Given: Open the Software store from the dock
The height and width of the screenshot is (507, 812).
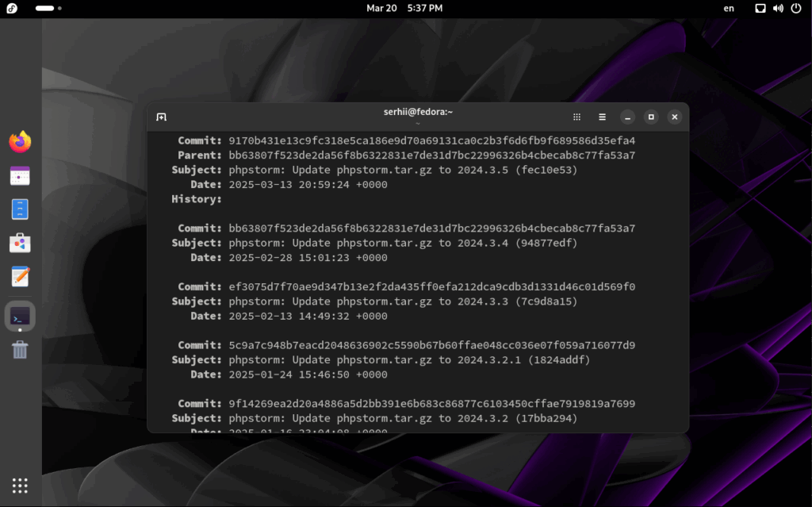Looking at the screenshot, I should (20, 243).
